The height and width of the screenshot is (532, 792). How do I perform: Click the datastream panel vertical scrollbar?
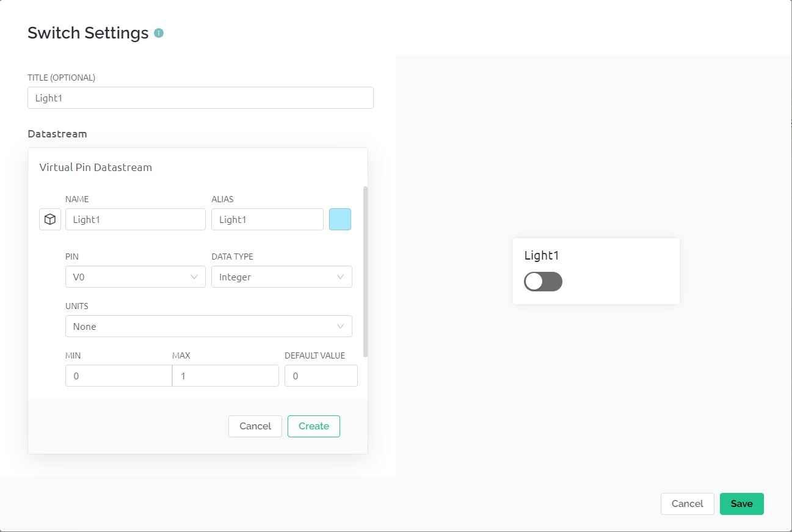tap(366, 272)
